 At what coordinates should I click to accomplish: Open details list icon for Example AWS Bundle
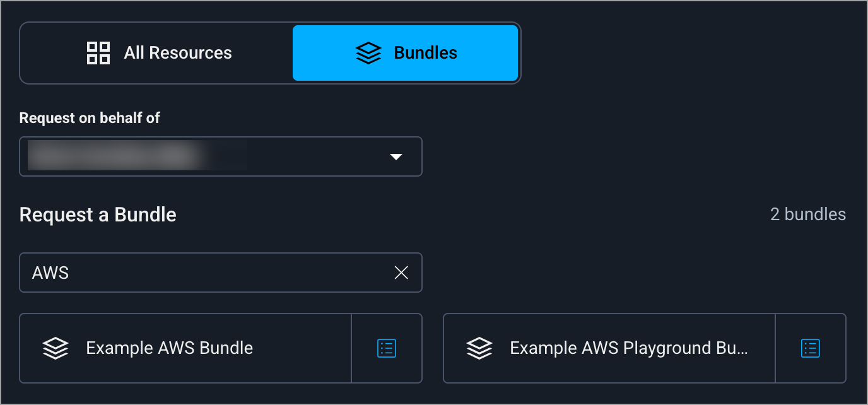click(x=387, y=348)
